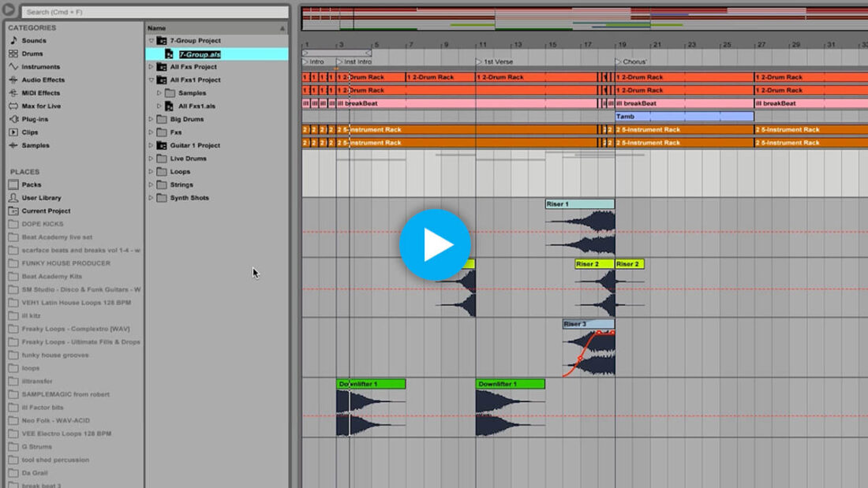Expand the Fxs folder
868x488 pixels.
click(x=152, y=132)
